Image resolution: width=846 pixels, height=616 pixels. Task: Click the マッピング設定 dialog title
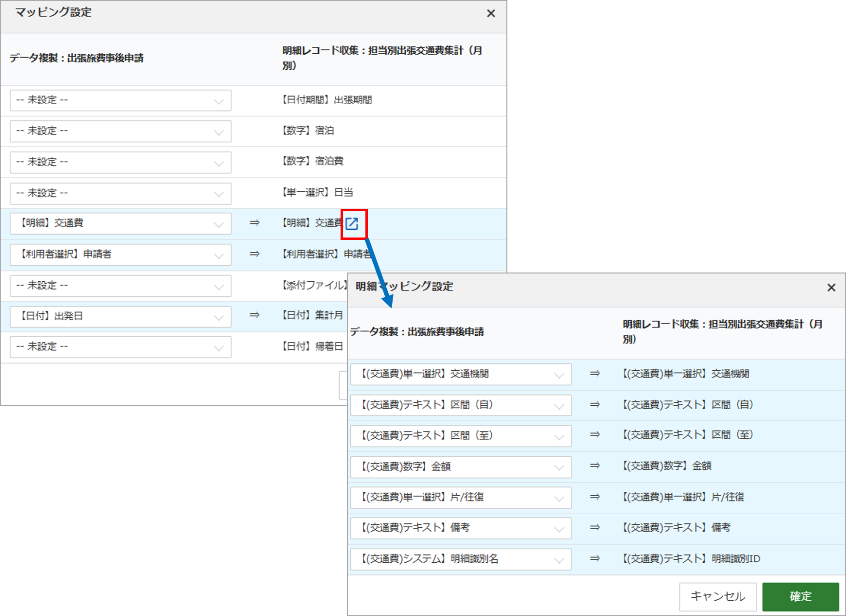click(x=53, y=12)
